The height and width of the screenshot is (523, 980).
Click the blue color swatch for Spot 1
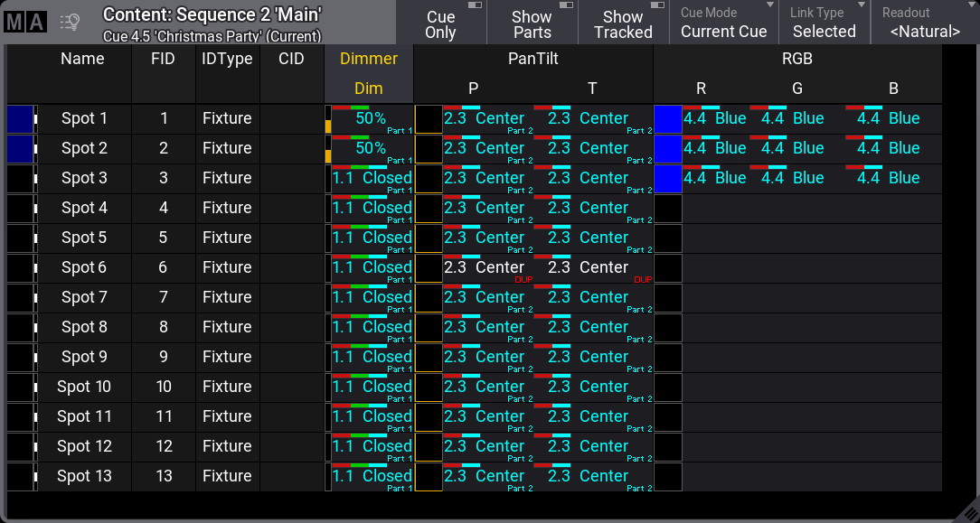667,119
